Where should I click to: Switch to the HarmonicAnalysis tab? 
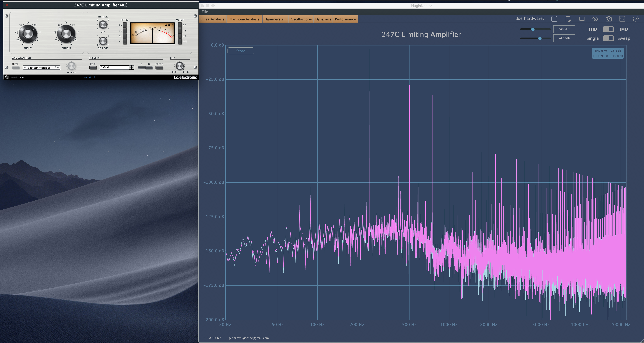(x=244, y=19)
